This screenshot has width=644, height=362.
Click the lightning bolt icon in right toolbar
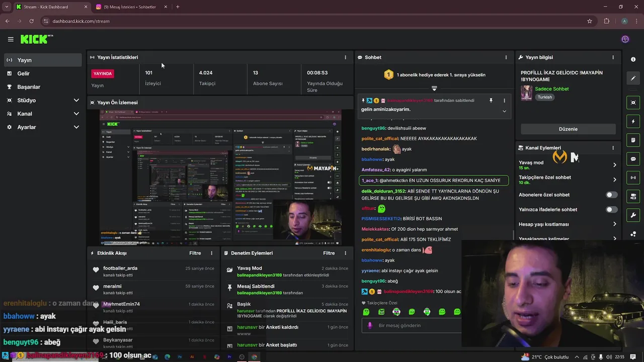click(x=633, y=122)
